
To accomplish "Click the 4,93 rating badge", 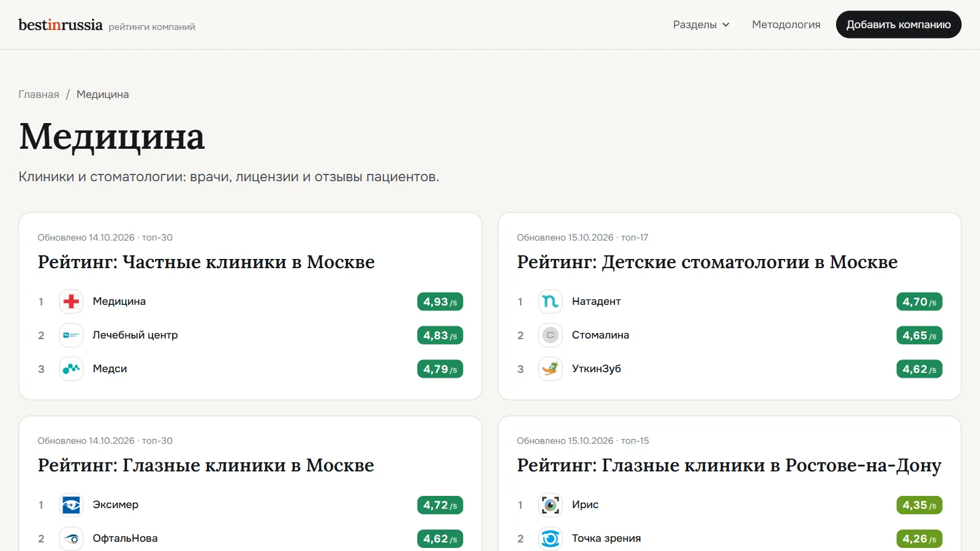I will (440, 302).
